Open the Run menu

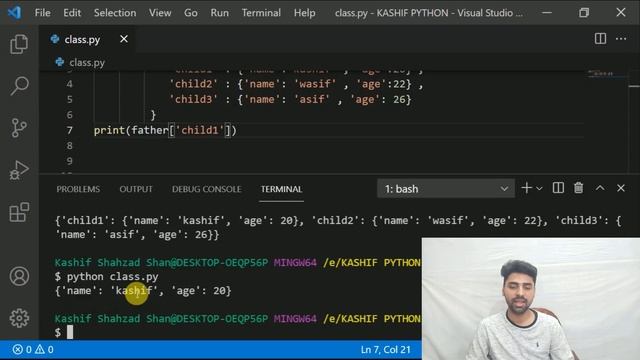(220, 13)
